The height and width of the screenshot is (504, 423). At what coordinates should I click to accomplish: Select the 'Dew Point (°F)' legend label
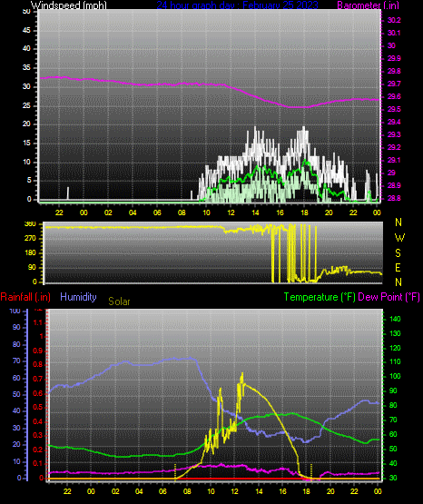tap(389, 297)
